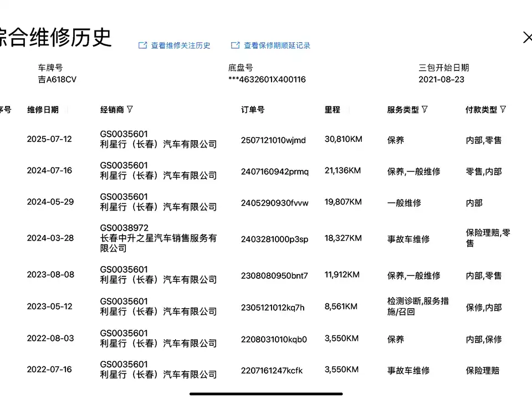Open the filter funnel next to 服务类型
The height and width of the screenshot is (399, 532).
424,109
